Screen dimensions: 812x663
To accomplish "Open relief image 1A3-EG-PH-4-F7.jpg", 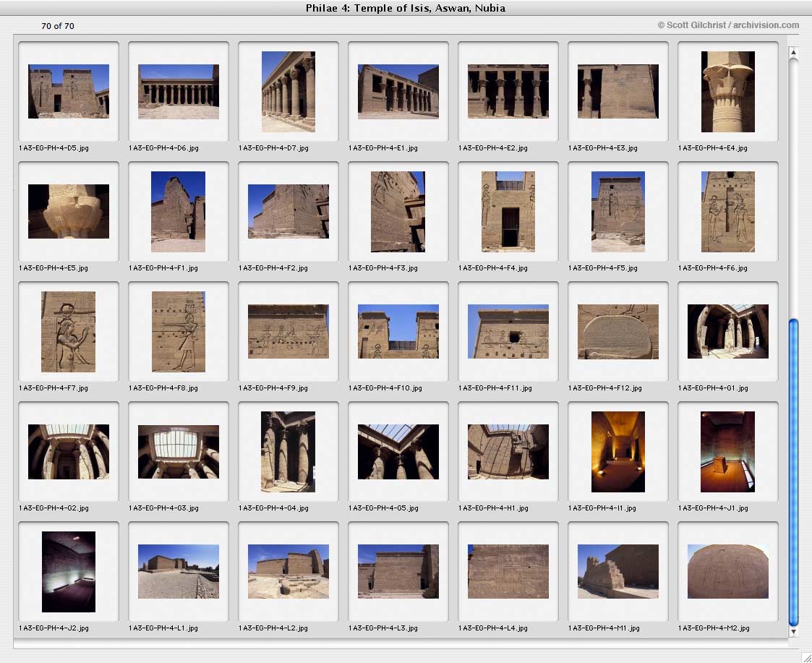I will [x=69, y=331].
